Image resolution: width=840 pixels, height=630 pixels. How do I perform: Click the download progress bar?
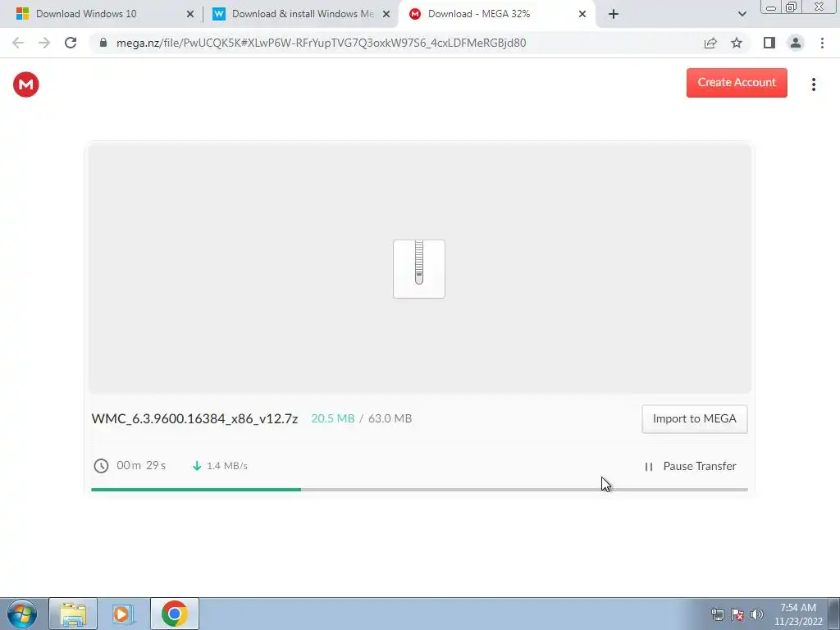coord(419,489)
